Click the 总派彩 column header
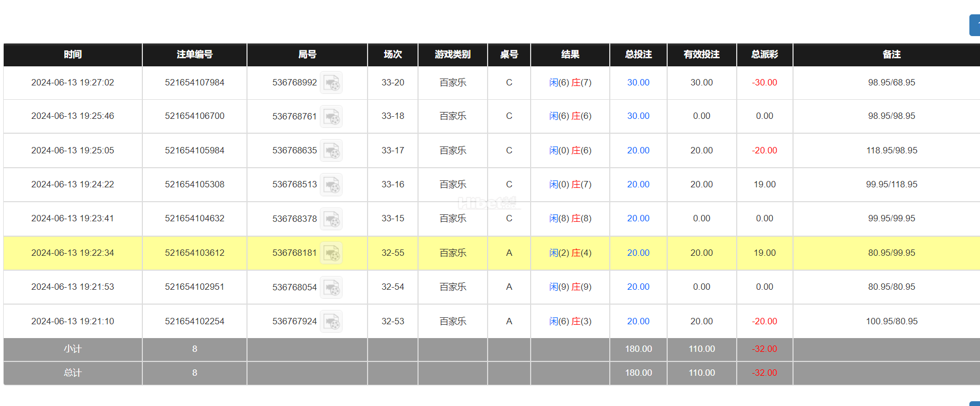Screen dimensions: 980x406 pos(764,55)
